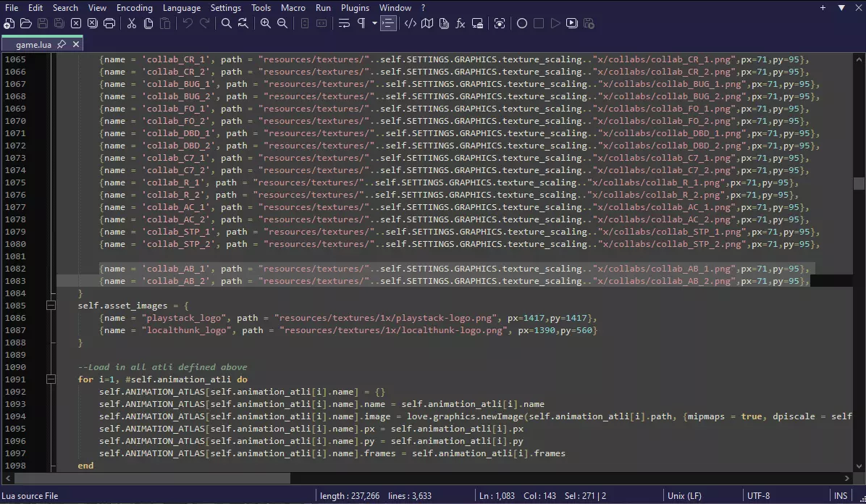Create a new file with toolbar icon

tap(9, 23)
